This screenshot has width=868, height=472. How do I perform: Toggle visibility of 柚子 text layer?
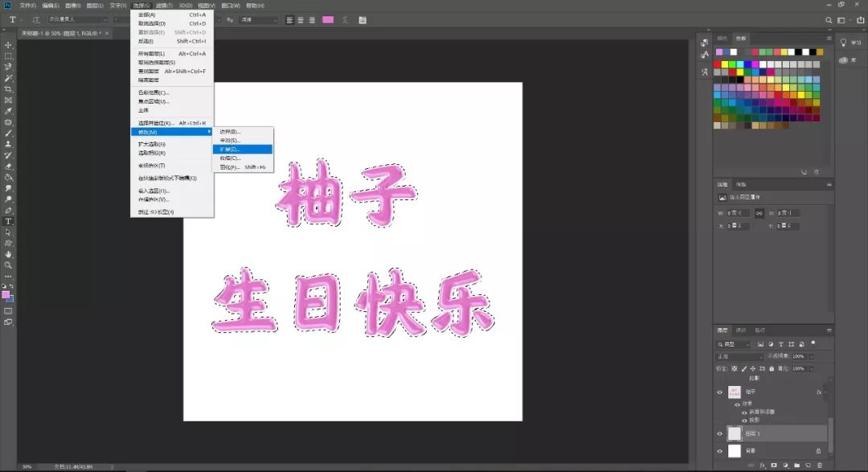tap(720, 392)
